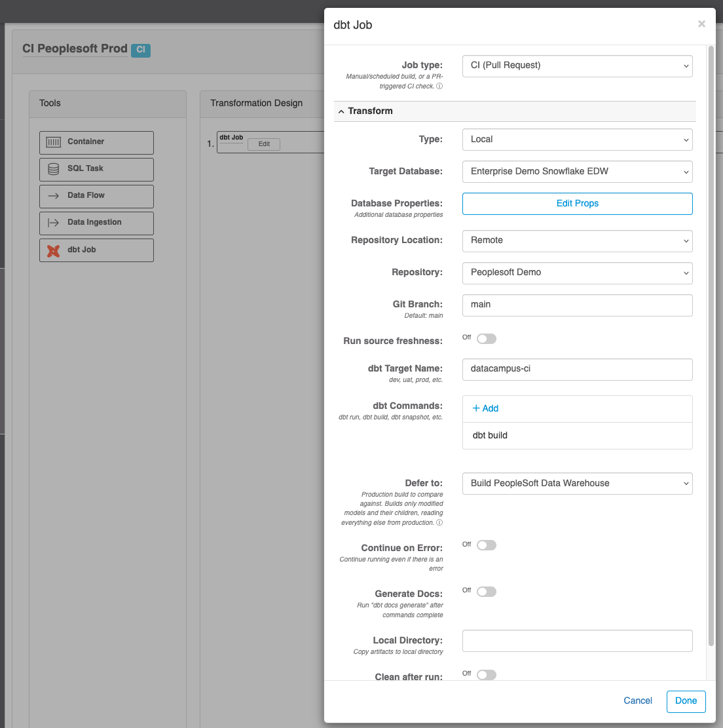The image size is (723, 728).
Task: Click the CI Peoplesoft Prod title
Action: click(75, 48)
